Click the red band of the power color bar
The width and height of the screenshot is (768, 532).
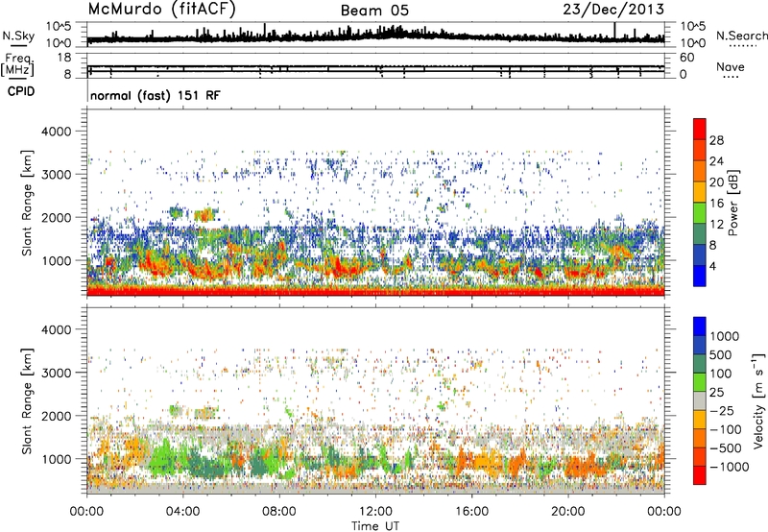pyautogui.click(x=700, y=129)
